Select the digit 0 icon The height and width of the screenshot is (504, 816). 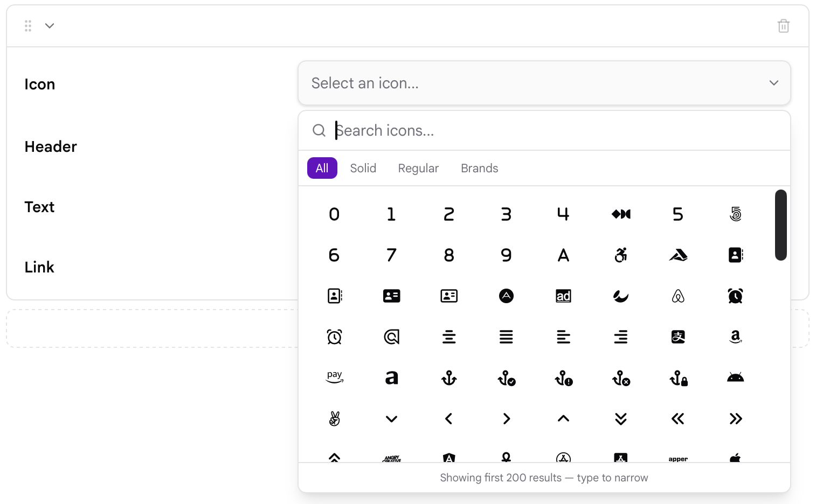point(334,214)
